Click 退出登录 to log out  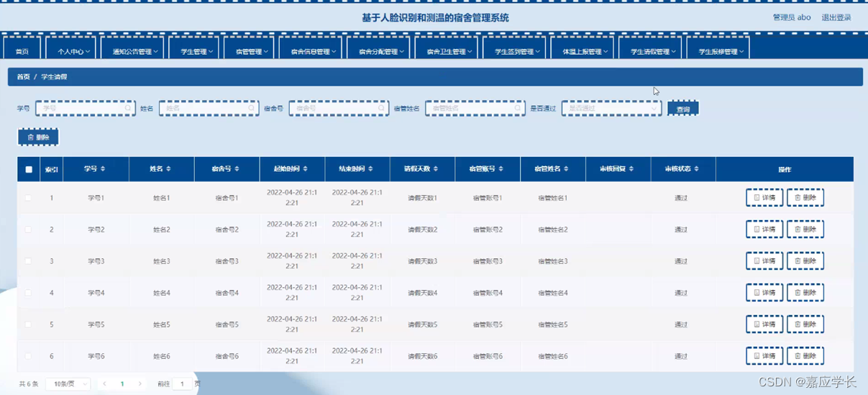click(x=836, y=17)
